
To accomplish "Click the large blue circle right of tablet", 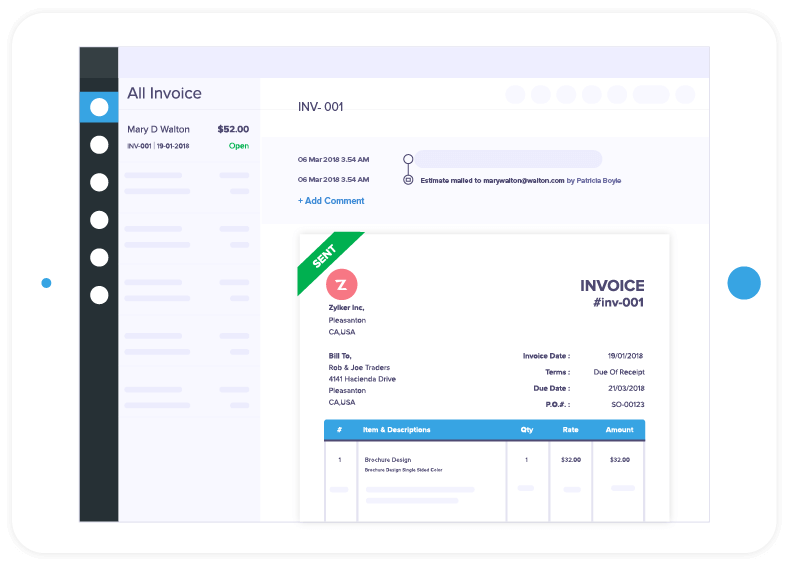I will pos(744,283).
